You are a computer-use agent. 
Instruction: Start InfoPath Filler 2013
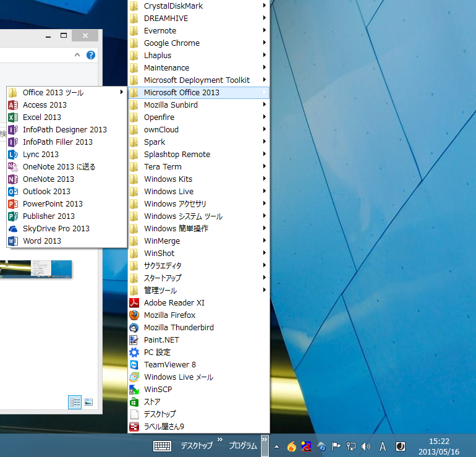[x=67, y=142]
